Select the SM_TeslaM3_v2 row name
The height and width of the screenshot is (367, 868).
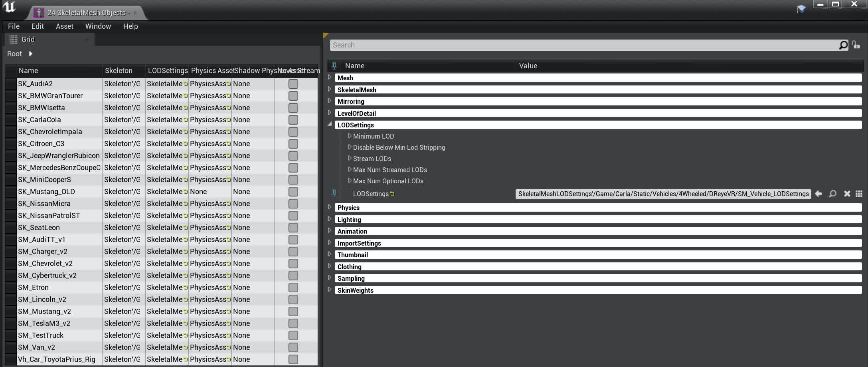44,323
